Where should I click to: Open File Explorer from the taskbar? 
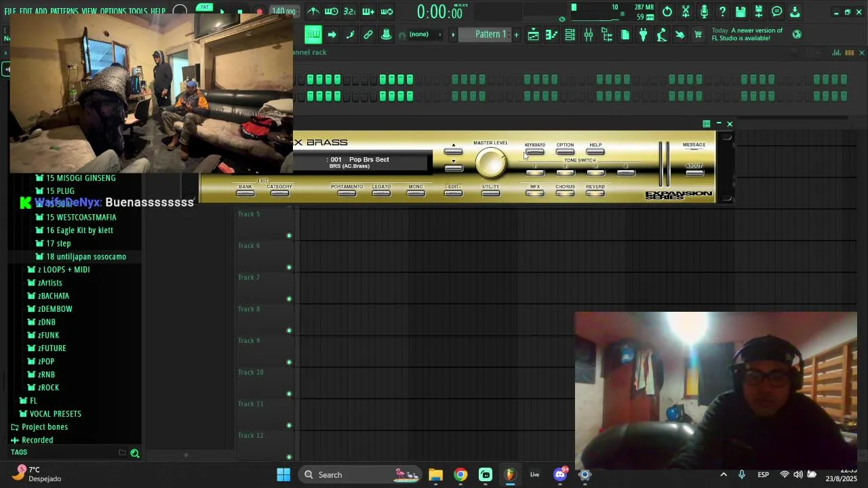coord(435,474)
